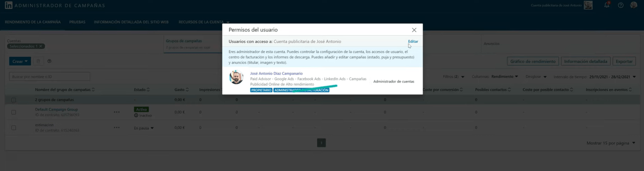The height and width of the screenshot is (171, 644).
Task: Click the account thumbnail beside Cuenta publicitaria
Action: pos(588,5)
